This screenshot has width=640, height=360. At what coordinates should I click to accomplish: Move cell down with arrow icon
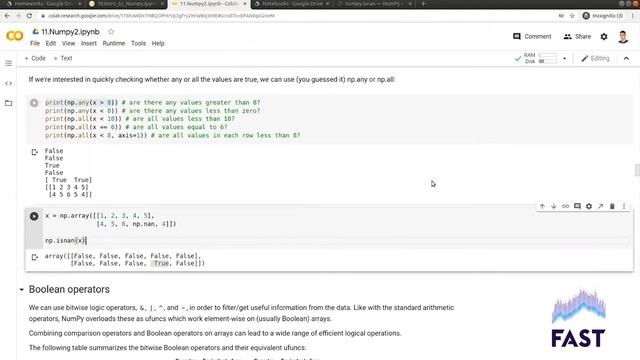point(553,207)
